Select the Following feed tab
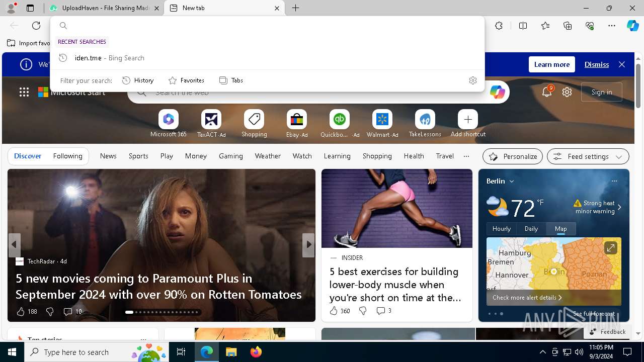644x362 pixels. click(67, 156)
